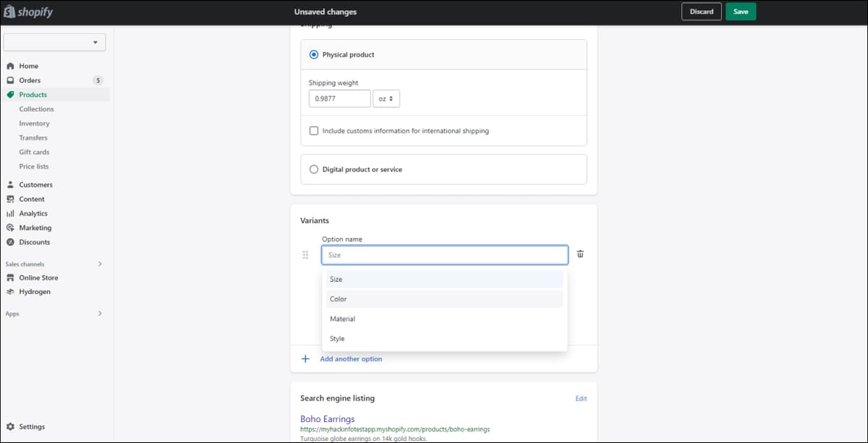Select the Digital product or service radio
This screenshot has height=443, width=868.
313,169
